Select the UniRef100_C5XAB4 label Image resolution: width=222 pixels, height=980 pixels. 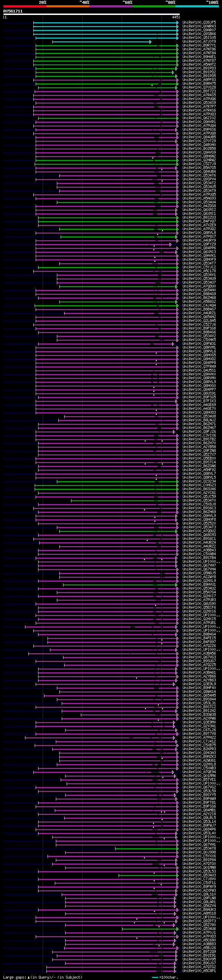coord(199,554)
